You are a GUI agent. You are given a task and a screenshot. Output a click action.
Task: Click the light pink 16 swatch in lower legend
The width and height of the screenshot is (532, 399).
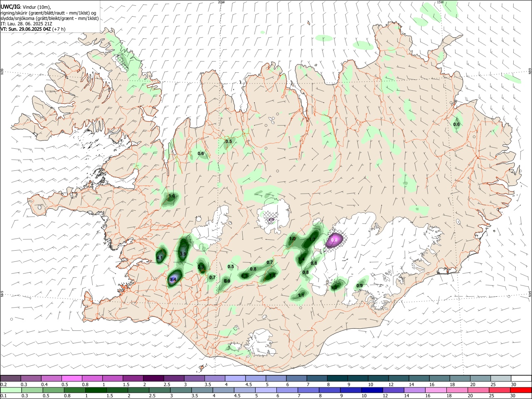436,390
